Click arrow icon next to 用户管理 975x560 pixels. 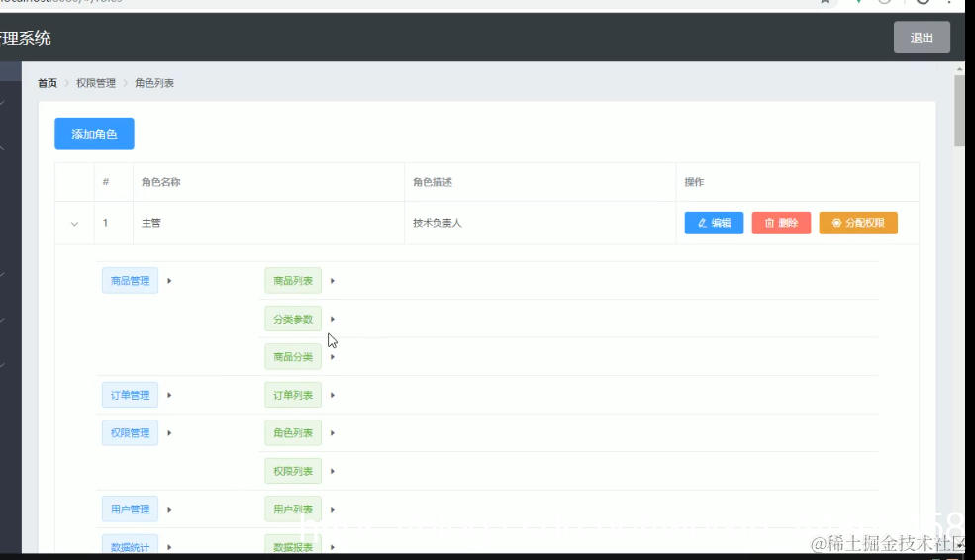point(169,509)
